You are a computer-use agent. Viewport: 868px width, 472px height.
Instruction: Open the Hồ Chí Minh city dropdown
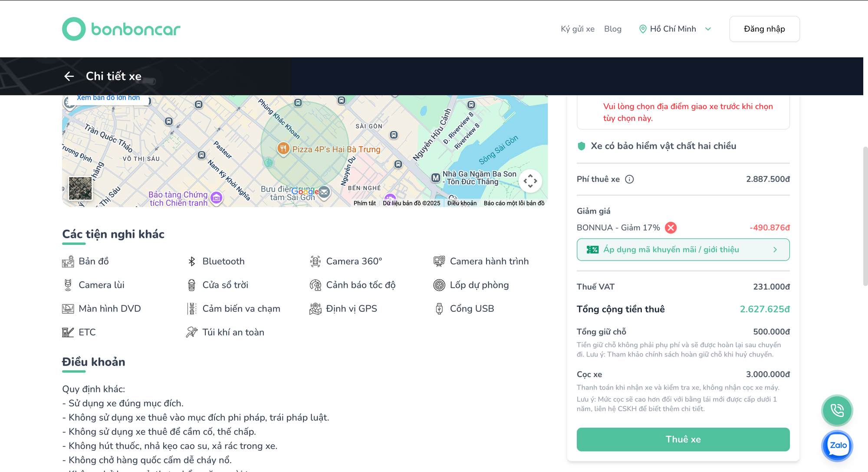click(675, 29)
